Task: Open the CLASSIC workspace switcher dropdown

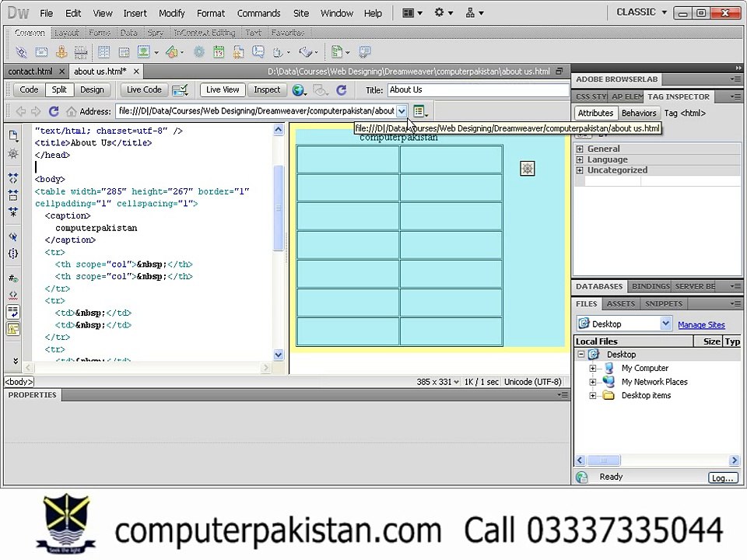Action: 641,12
